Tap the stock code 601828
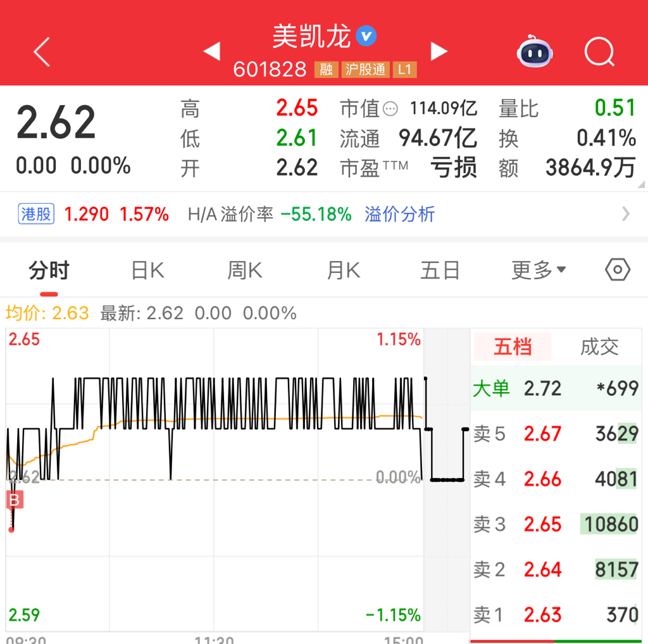Image resolution: width=648 pixels, height=644 pixels. click(270, 69)
